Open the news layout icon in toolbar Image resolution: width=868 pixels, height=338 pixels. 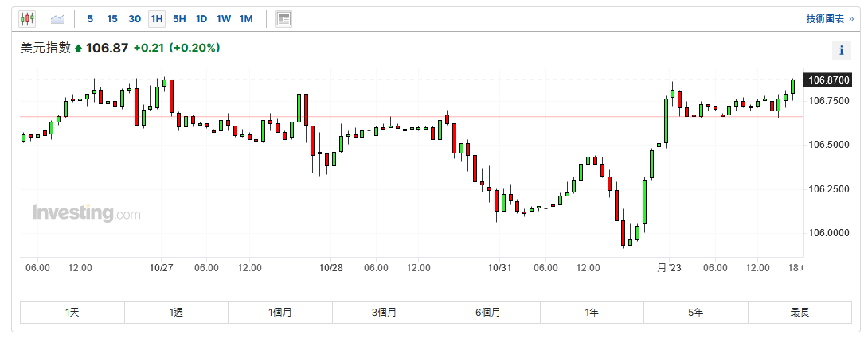[283, 18]
